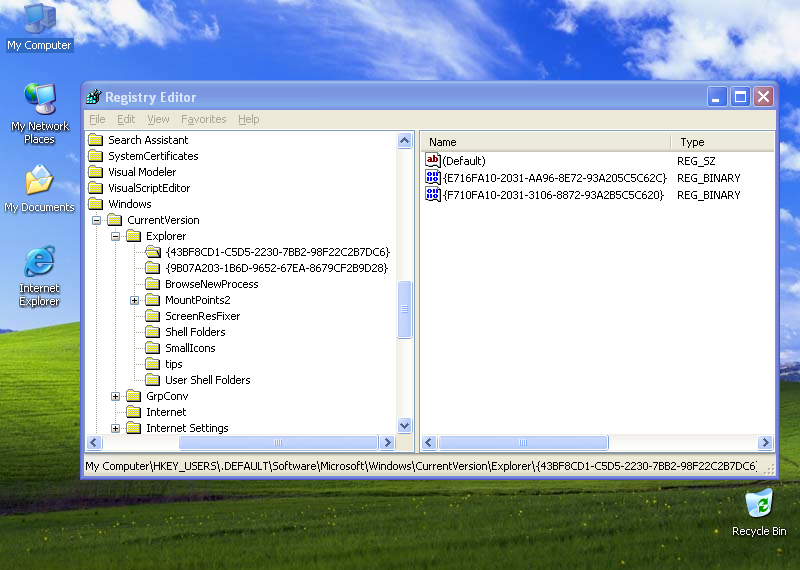This screenshot has height=570, width=800.
Task: Click the BrowseNewProcess folder icon
Action: [x=152, y=284]
